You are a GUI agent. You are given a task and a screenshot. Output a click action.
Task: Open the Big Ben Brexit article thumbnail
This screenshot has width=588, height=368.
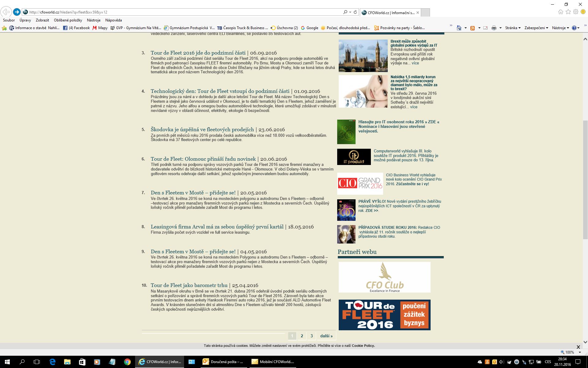coord(363,56)
